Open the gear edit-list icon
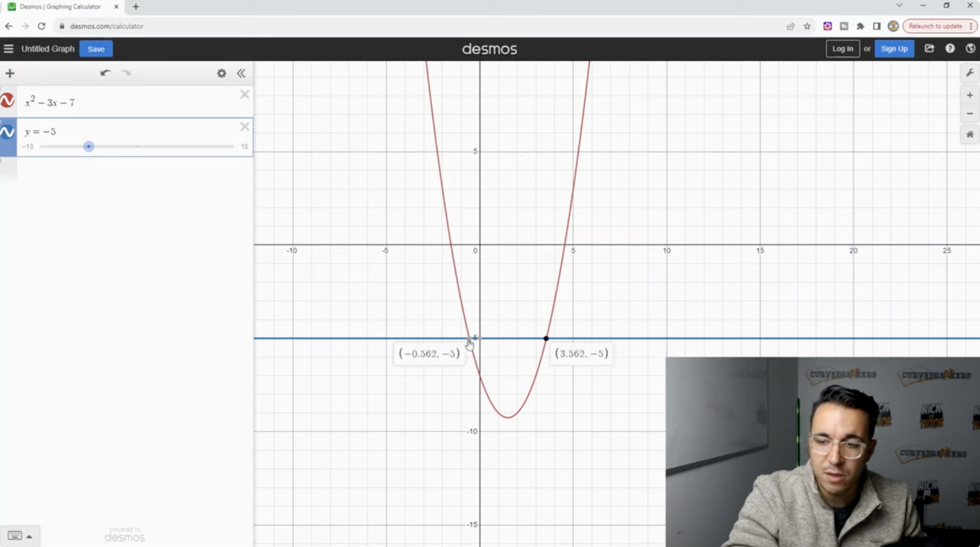Image resolution: width=980 pixels, height=547 pixels. (x=221, y=73)
